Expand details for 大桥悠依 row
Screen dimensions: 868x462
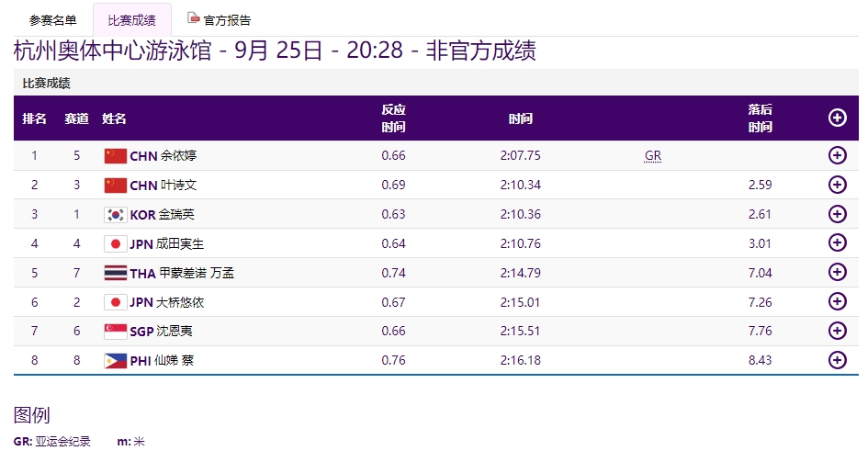837,302
